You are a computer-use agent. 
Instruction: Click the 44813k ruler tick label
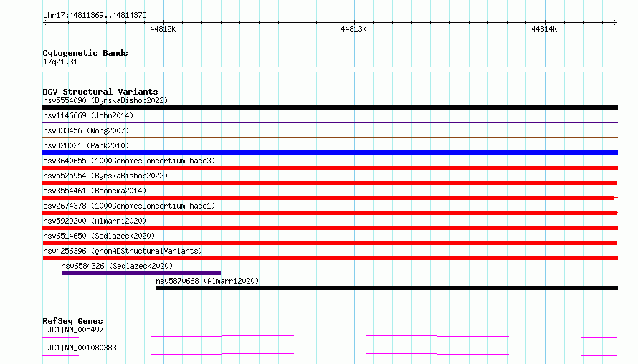353,29
